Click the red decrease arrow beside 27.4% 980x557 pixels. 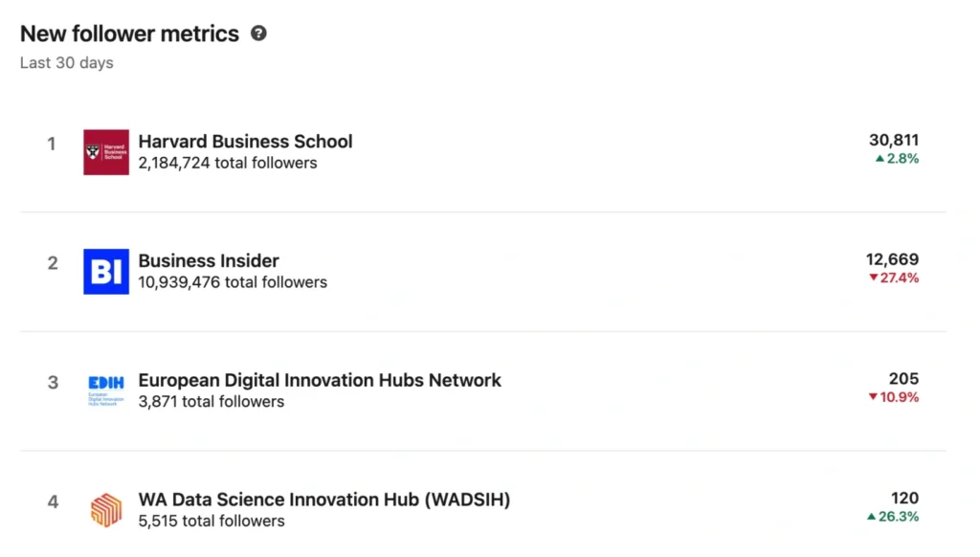point(872,278)
